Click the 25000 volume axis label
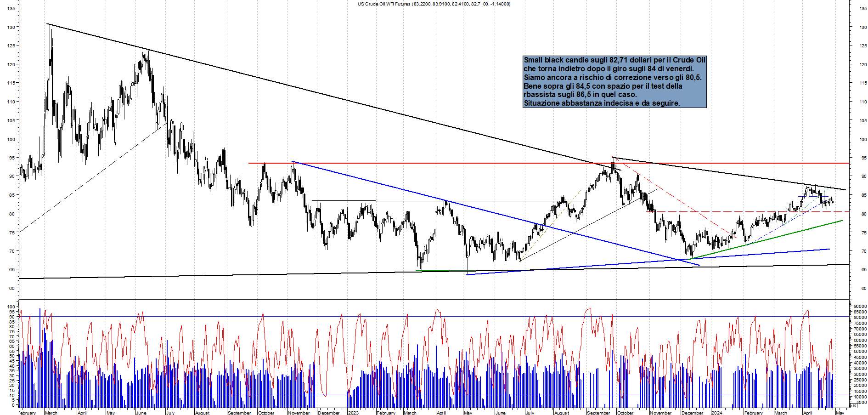The width and height of the screenshot is (868, 415). tap(860, 380)
